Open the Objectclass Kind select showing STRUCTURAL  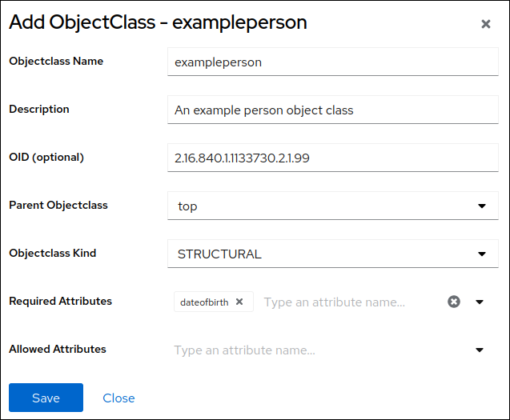click(320, 254)
